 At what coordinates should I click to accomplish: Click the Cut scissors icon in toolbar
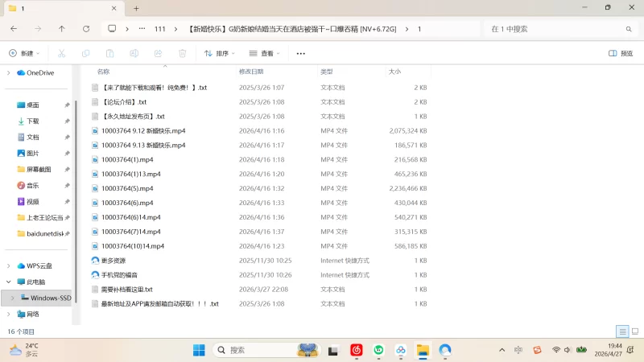click(62, 53)
